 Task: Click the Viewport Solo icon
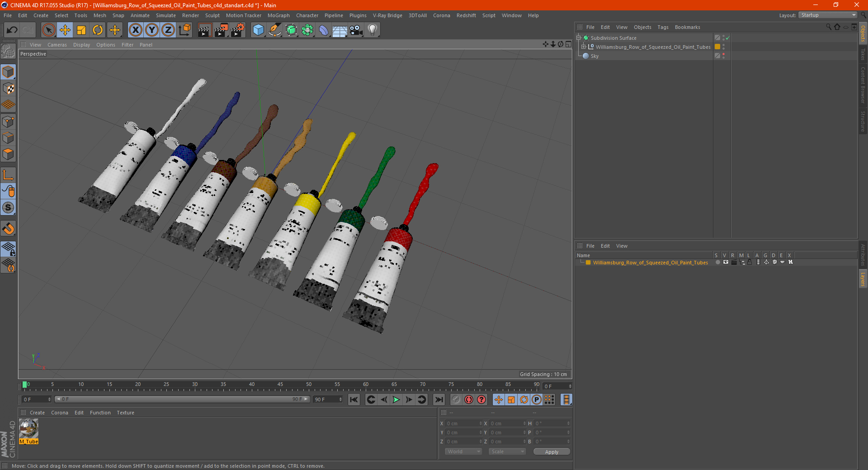[8, 208]
